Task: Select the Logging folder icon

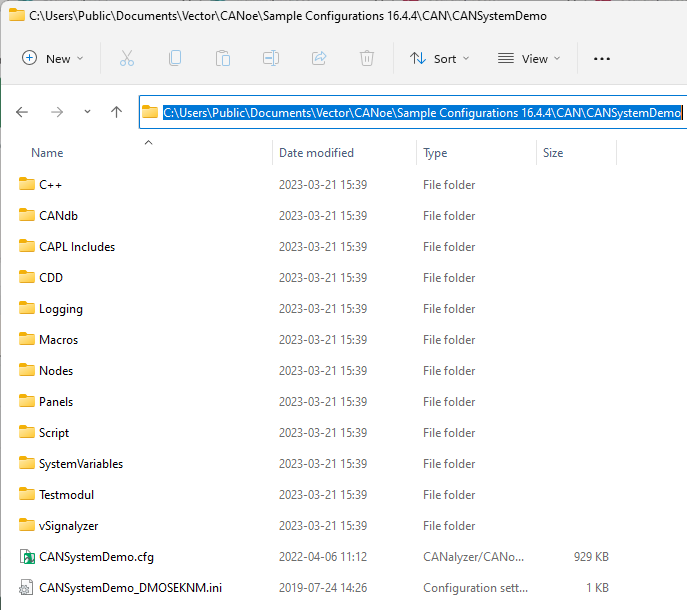Action: point(27,309)
